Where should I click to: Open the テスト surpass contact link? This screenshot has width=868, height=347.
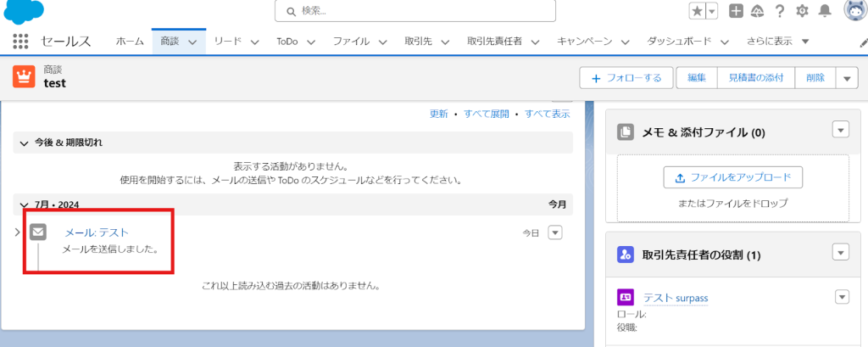(675, 298)
